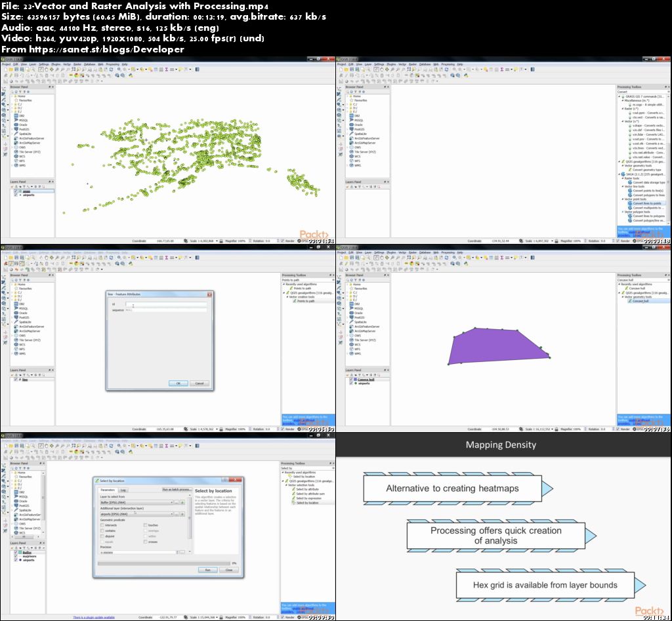The width and height of the screenshot is (672, 621).
Task: Click Open Project folder icon in Feature Attributes frame
Action: tap(10, 258)
